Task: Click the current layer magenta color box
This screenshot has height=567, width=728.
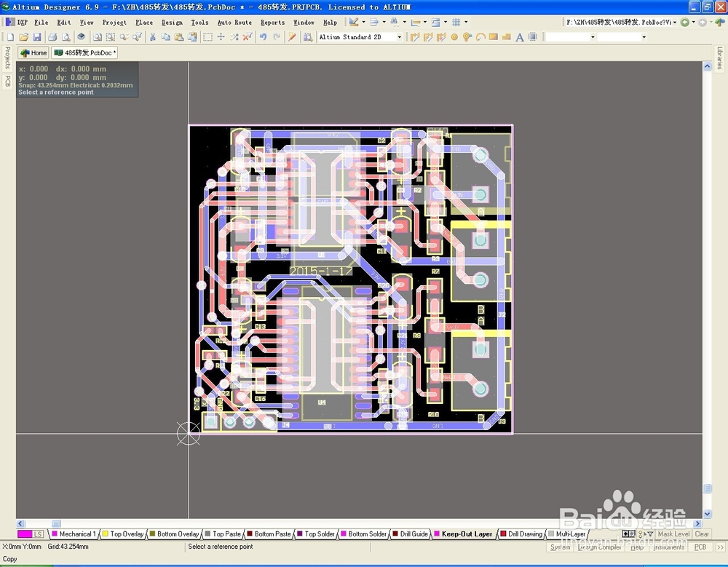Action: [25, 534]
